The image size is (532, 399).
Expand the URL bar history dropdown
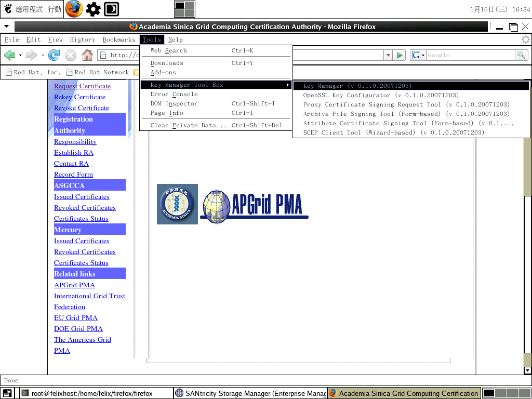pos(388,55)
